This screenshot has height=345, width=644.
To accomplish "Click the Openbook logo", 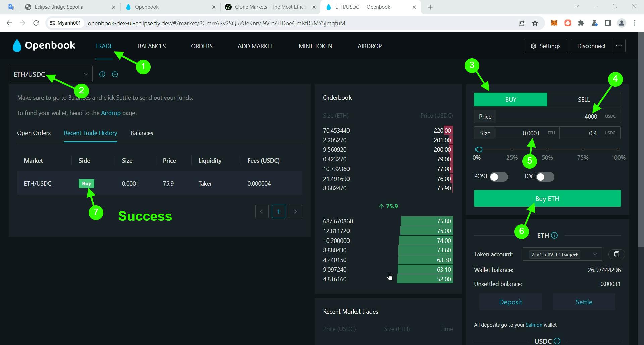I will [44, 46].
